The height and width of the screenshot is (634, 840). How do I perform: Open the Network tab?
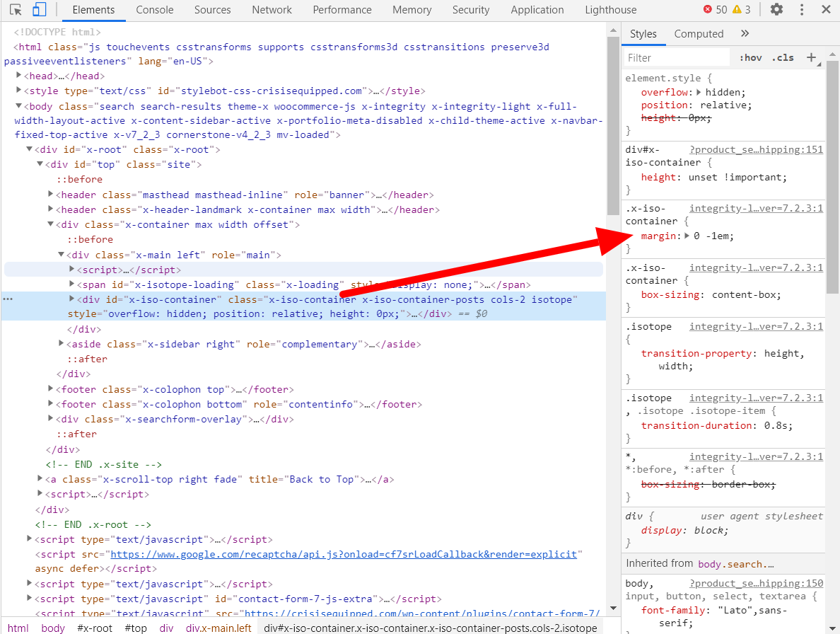click(272, 10)
